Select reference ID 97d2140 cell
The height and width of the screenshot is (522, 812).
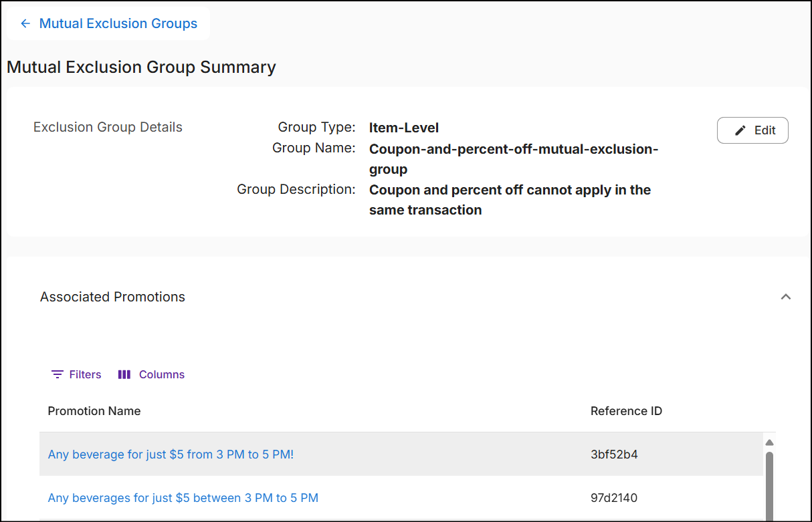tap(614, 498)
